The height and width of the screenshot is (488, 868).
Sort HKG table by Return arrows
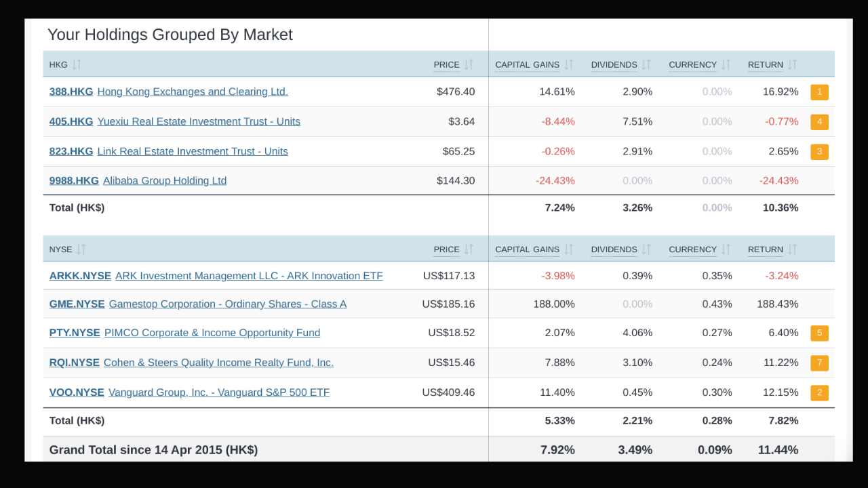pos(792,64)
